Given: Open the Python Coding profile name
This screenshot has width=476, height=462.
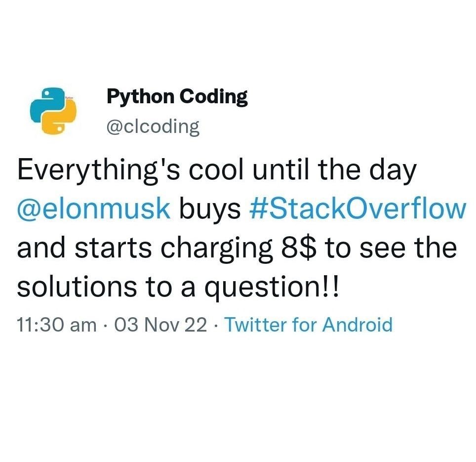Looking at the screenshot, I should pyautogui.click(x=177, y=97).
